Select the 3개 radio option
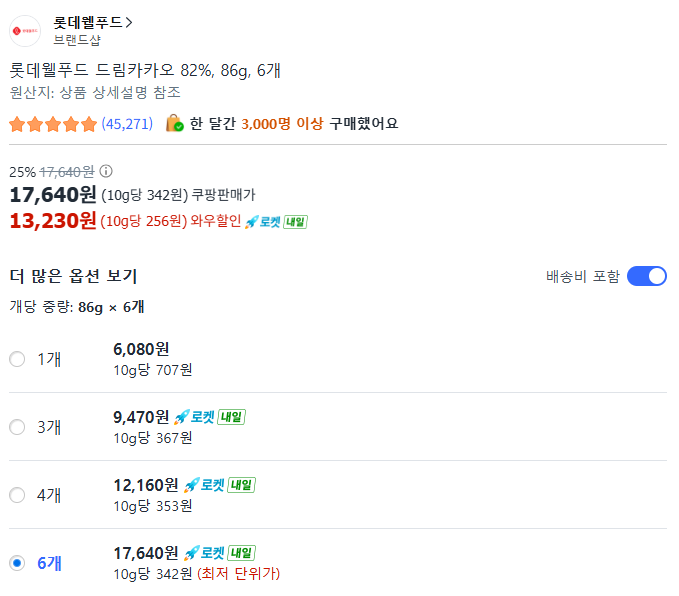 17,427
